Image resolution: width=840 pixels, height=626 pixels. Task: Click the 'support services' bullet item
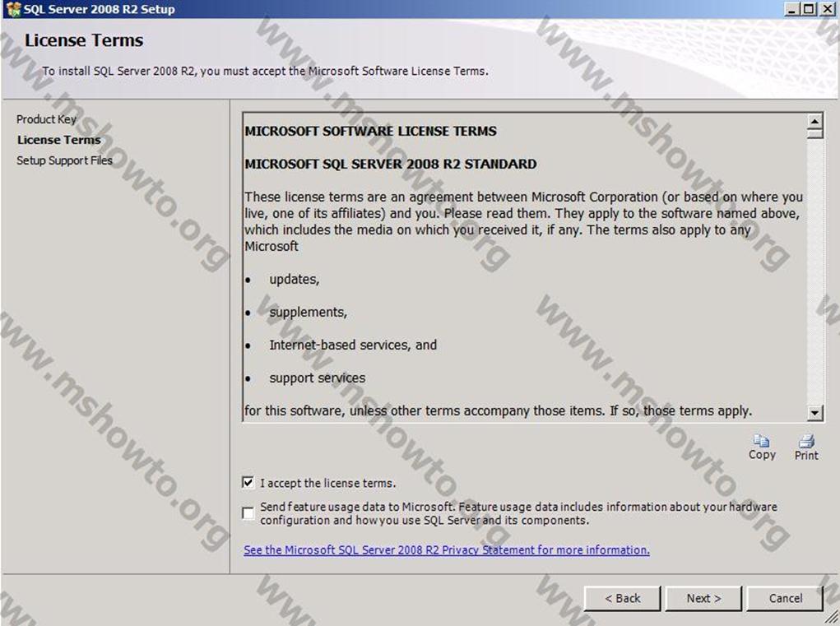[x=317, y=378]
